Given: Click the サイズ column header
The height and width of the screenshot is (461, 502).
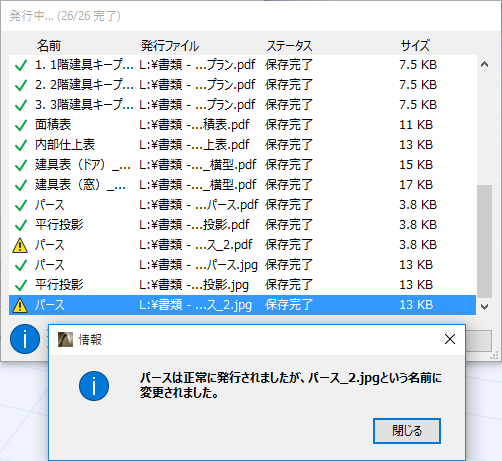Looking at the screenshot, I should (x=415, y=46).
